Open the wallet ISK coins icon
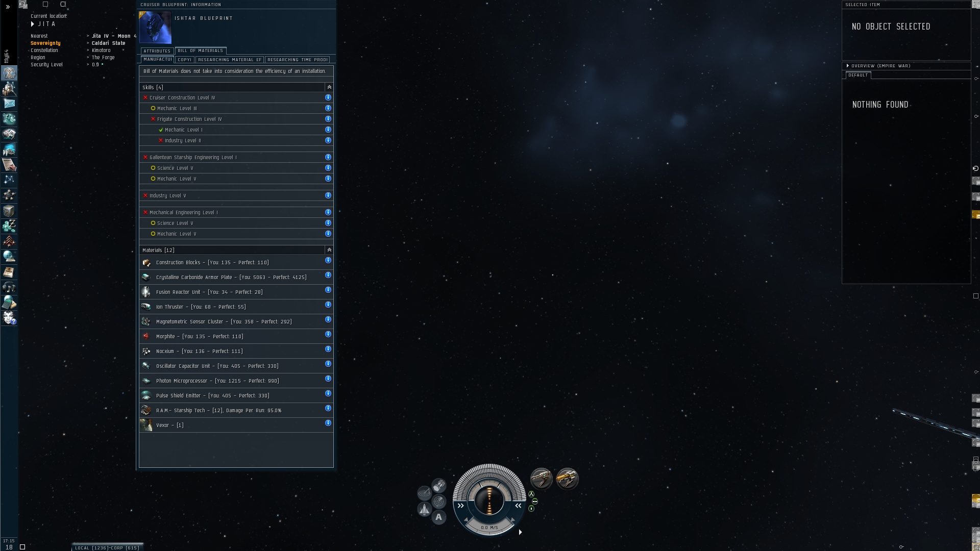 point(9,226)
